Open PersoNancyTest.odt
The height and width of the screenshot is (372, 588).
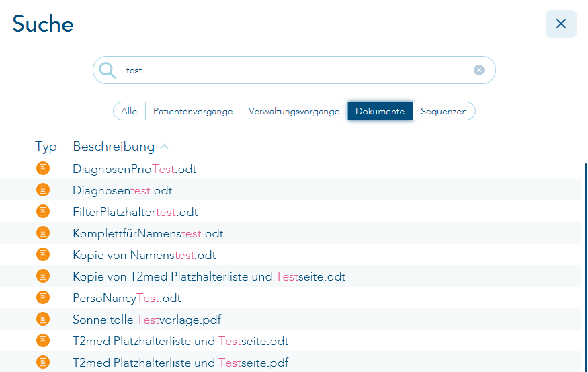click(x=127, y=298)
